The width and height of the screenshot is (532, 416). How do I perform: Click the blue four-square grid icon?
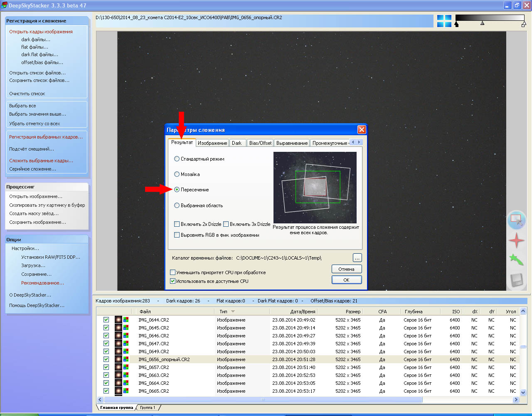[444, 21]
